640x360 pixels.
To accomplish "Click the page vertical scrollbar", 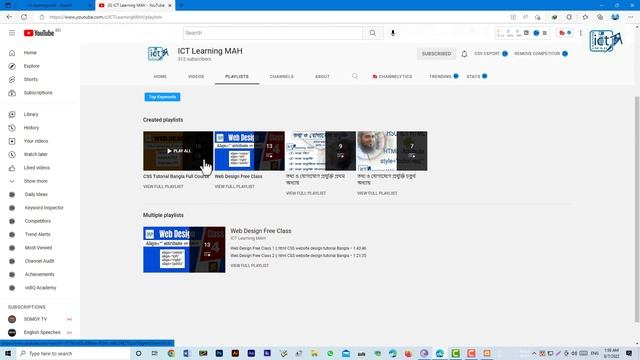I will (x=637, y=209).
